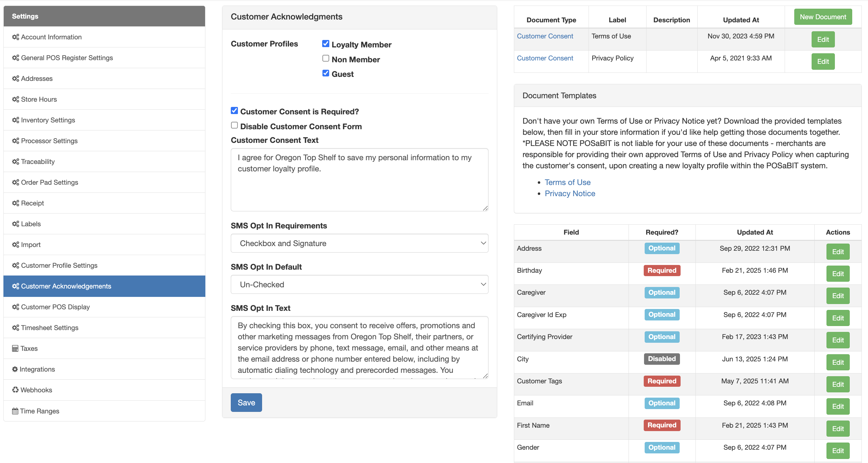Click the gear icon beside Import
Screen dimensions: 868x463
coord(15,245)
